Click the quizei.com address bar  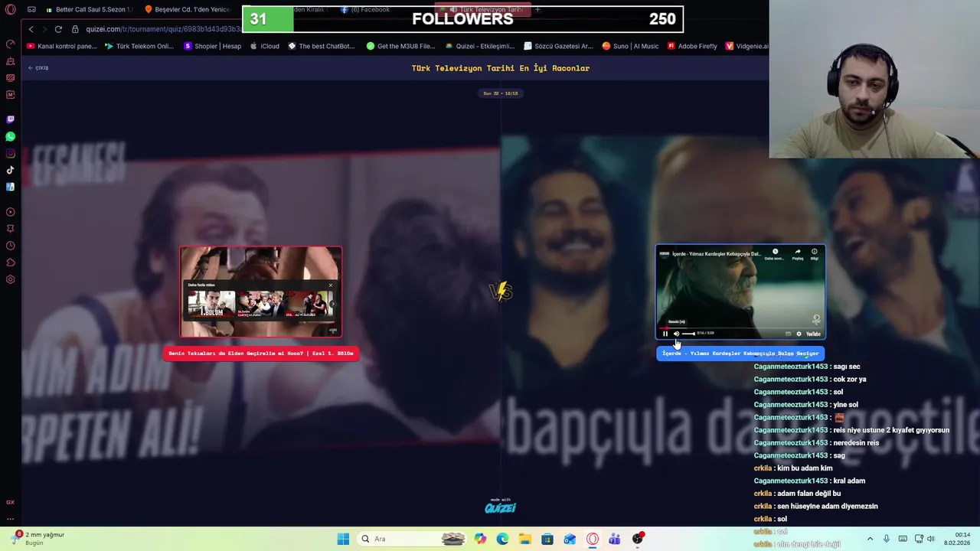[163, 29]
